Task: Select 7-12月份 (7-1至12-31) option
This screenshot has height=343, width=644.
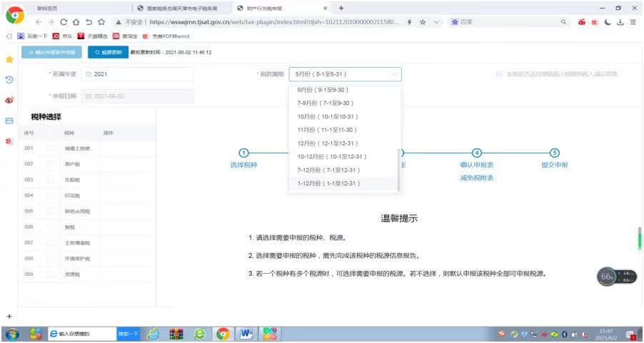Action: pos(343,170)
